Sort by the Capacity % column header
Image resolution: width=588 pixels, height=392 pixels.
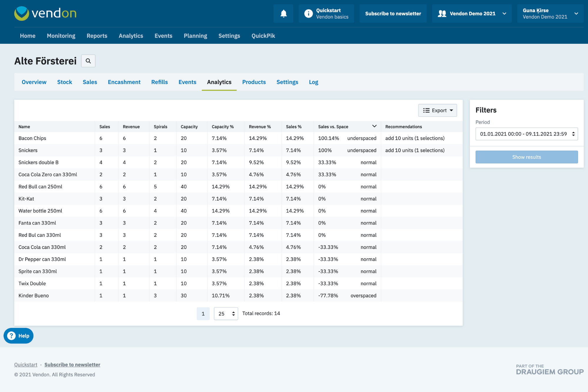pos(223,126)
